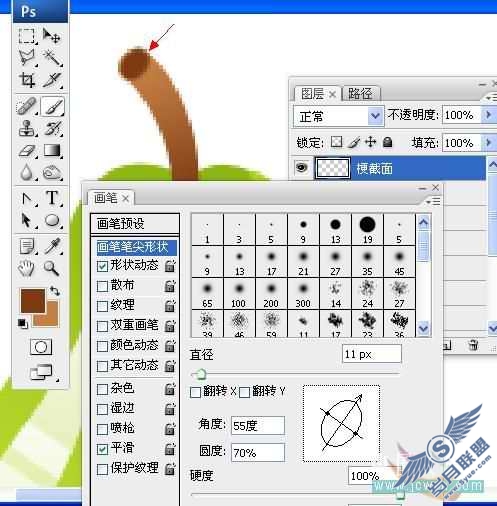
Task: Enable 散布 checkbox
Action: point(102,286)
